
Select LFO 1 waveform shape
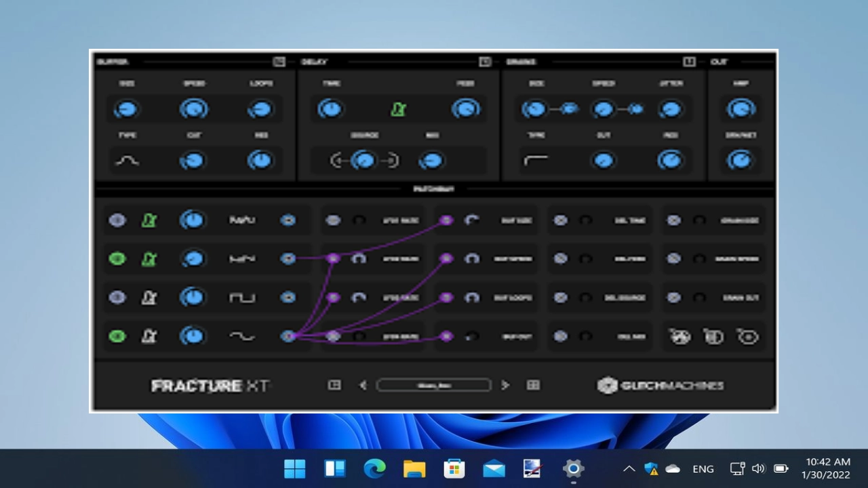242,220
